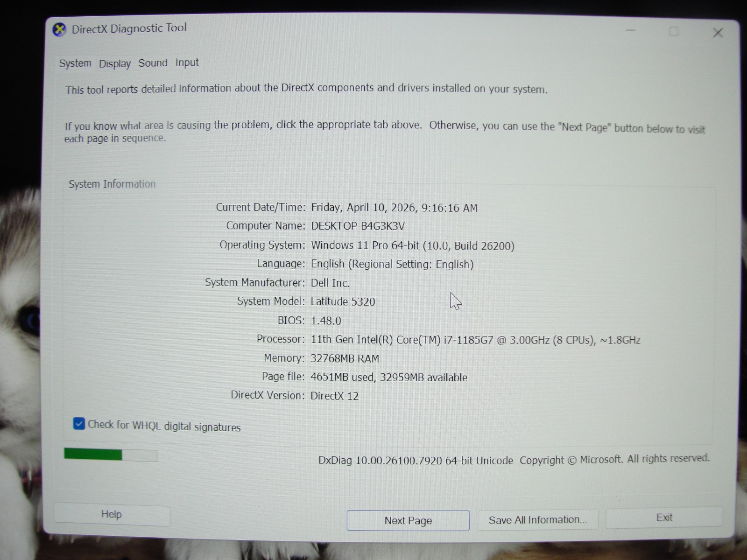Exit the diagnostic tool

(x=664, y=518)
